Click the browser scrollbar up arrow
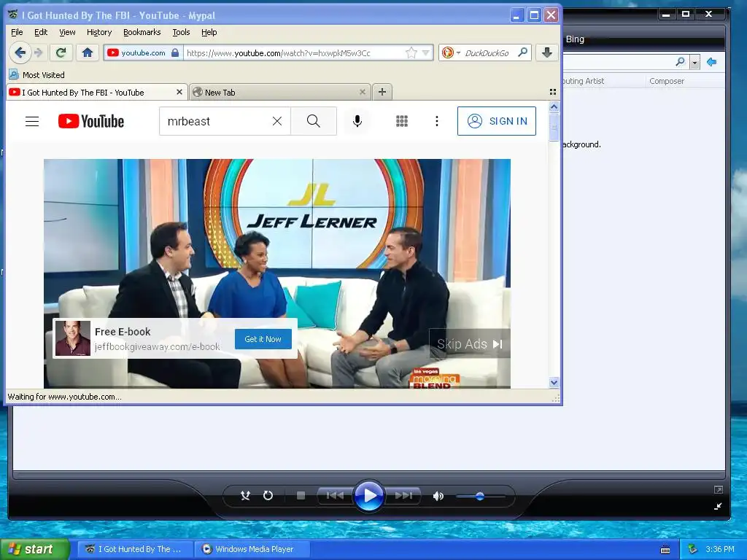Screen dimensions: 747x560 pyautogui.click(x=554, y=106)
